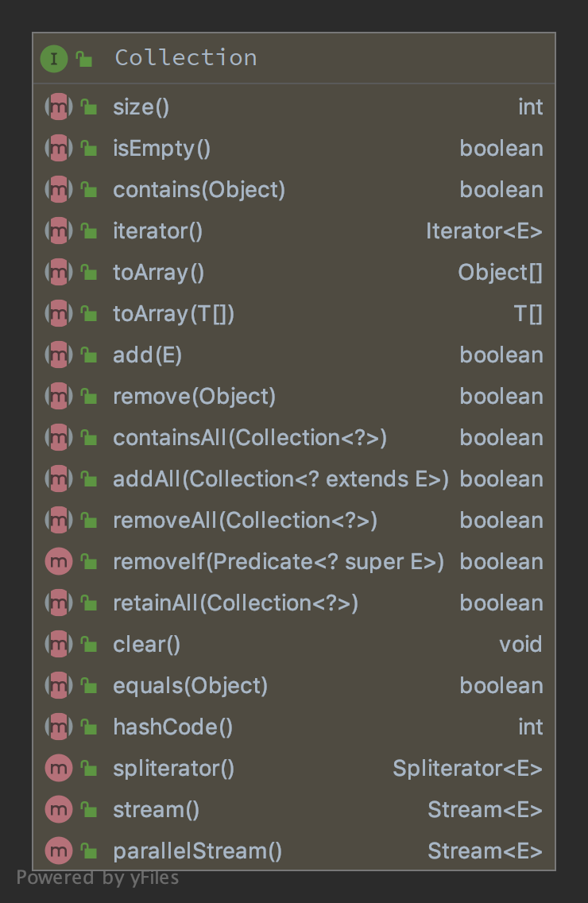This screenshot has width=588, height=903.
Task: Click the method icon next to size()
Action: click(x=58, y=107)
